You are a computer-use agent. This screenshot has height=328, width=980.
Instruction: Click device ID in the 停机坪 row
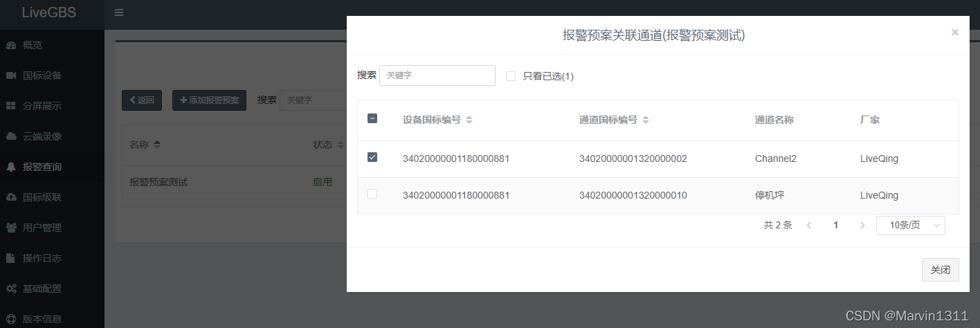456,195
